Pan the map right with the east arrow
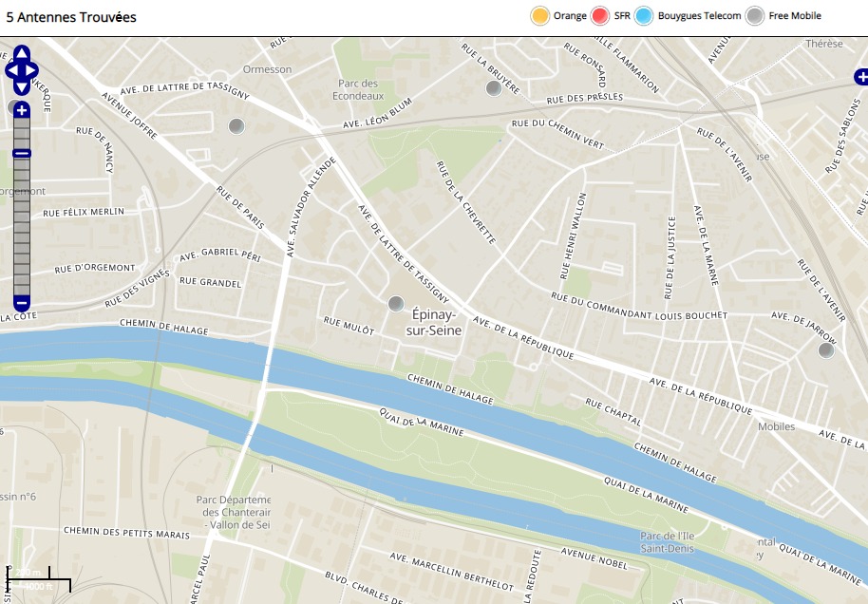This screenshot has height=604, width=868. [x=31, y=70]
